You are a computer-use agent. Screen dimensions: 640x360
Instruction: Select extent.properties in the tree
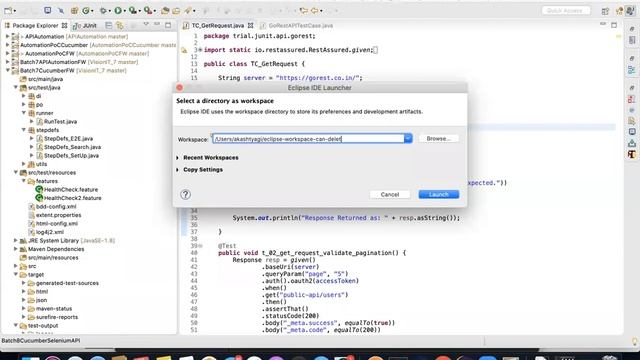coord(58,215)
